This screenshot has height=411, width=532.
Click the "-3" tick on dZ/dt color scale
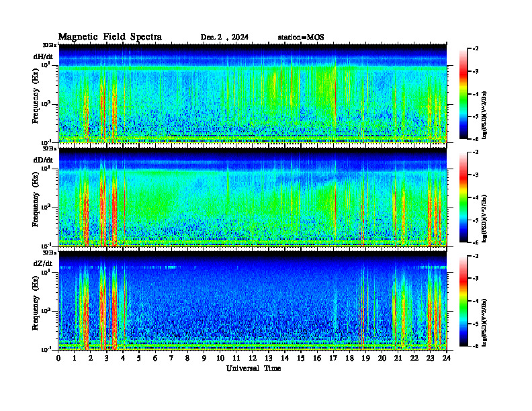tap(476, 279)
